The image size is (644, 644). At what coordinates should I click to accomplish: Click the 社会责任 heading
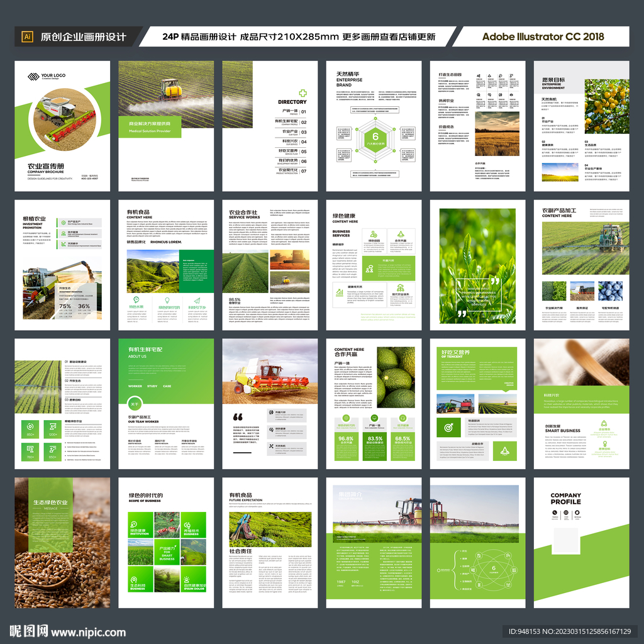pyautogui.click(x=240, y=551)
